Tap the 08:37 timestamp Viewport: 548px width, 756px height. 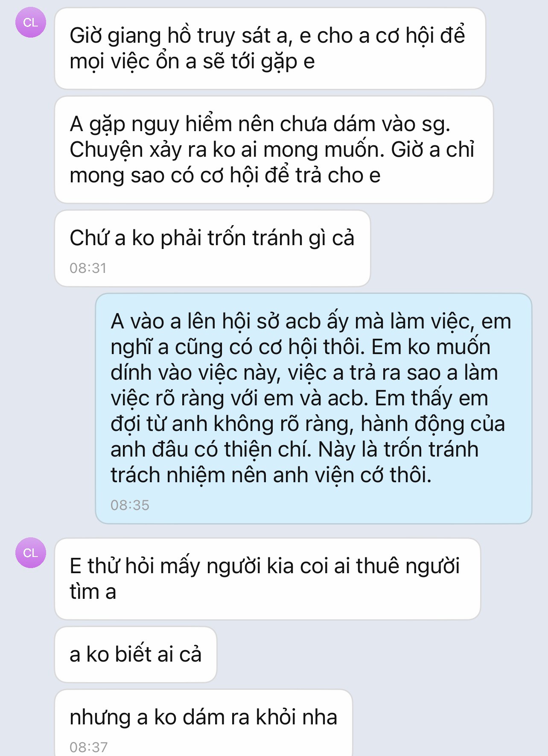[88, 747]
